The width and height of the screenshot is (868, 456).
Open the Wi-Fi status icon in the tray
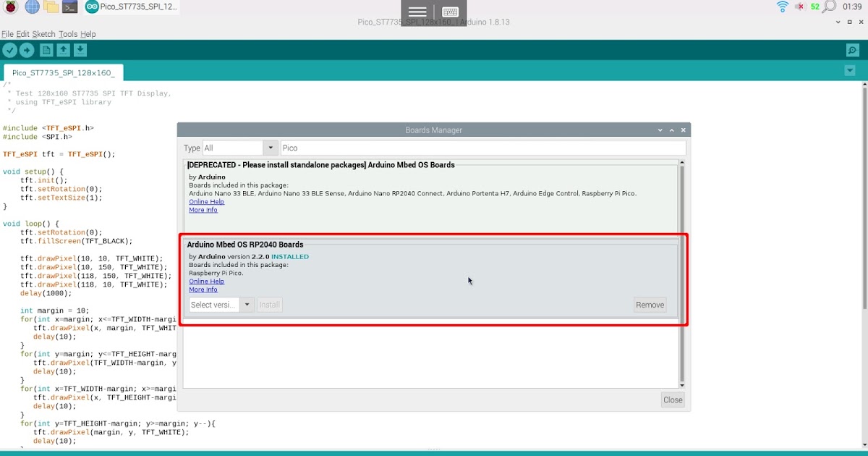pos(782,7)
